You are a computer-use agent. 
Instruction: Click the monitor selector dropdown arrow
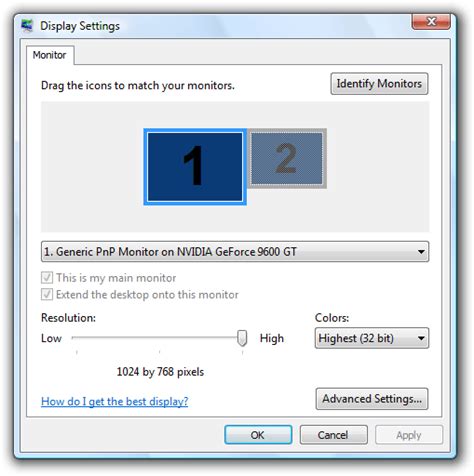(421, 252)
